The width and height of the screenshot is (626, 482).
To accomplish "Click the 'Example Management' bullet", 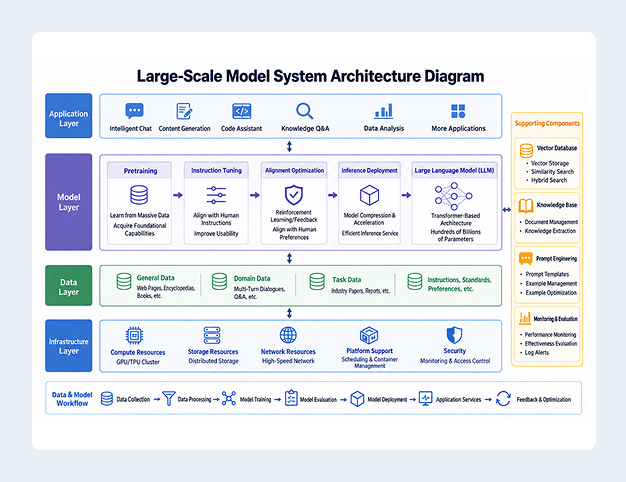I will coord(549,283).
